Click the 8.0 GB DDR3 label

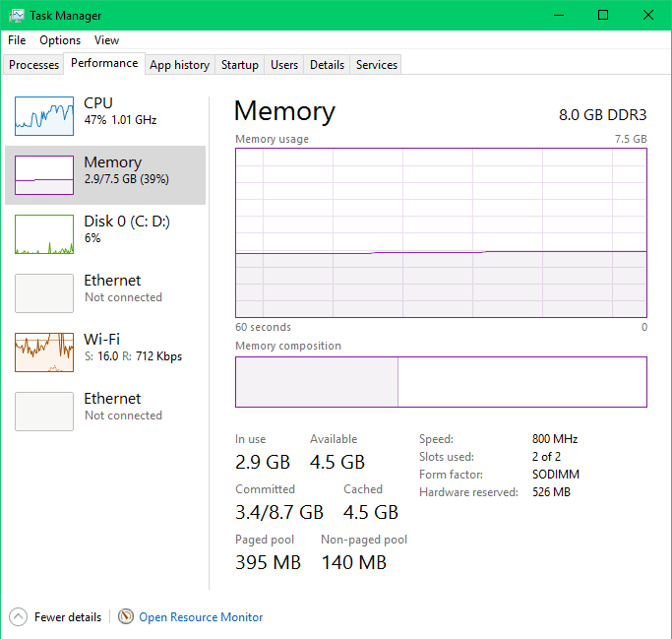click(602, 115)
